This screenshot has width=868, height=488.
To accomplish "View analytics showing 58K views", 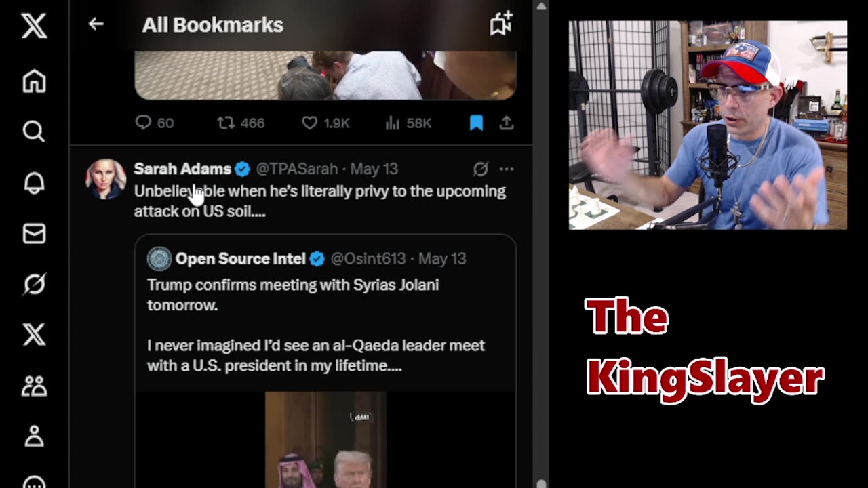I will click(x=408, y=123).
